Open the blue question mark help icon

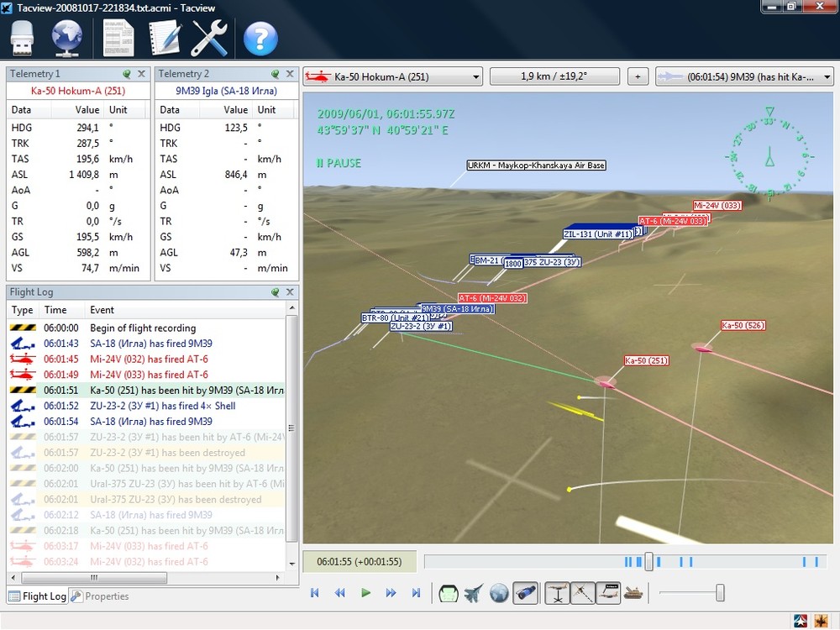(260, 39)
